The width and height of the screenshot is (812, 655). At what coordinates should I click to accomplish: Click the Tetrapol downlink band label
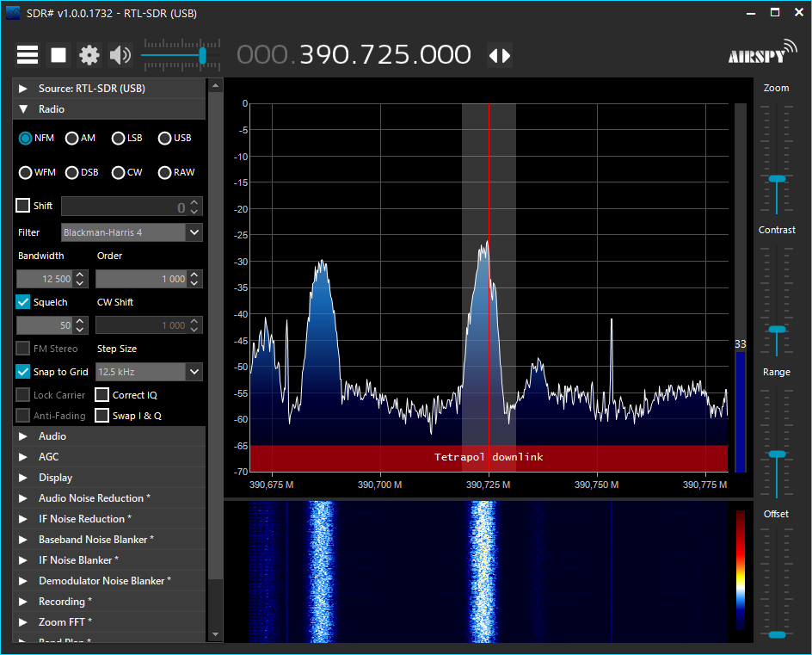coord(489,457)
